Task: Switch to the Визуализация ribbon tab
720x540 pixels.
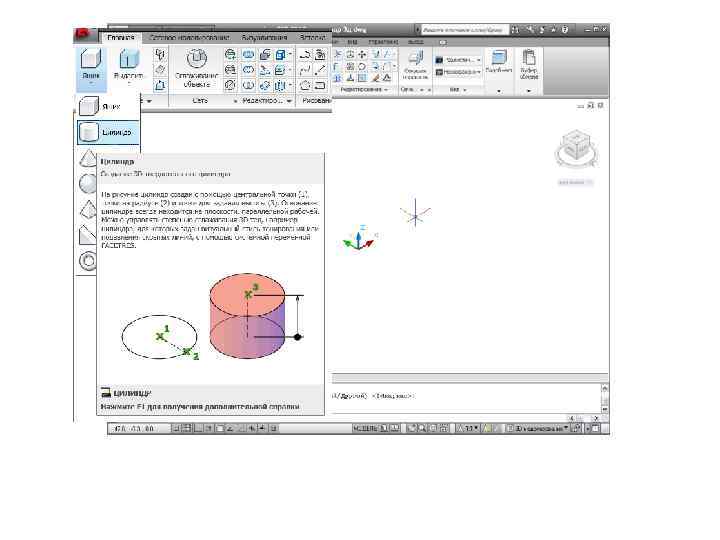Action: pyautogui.click(x=264, y=38)
